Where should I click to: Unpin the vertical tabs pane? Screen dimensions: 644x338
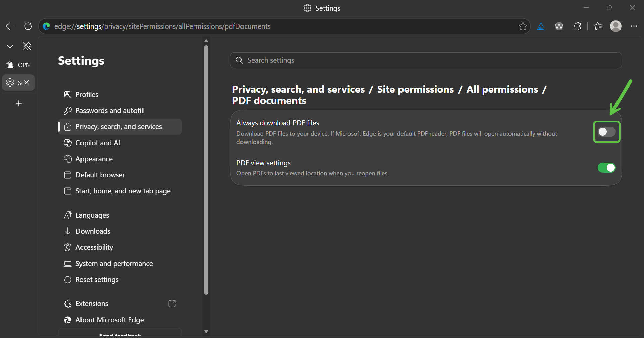[x=27, y=46]
